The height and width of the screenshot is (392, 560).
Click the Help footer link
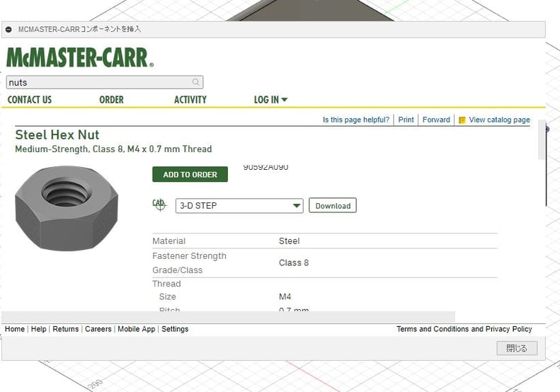(x=38, y=329)
